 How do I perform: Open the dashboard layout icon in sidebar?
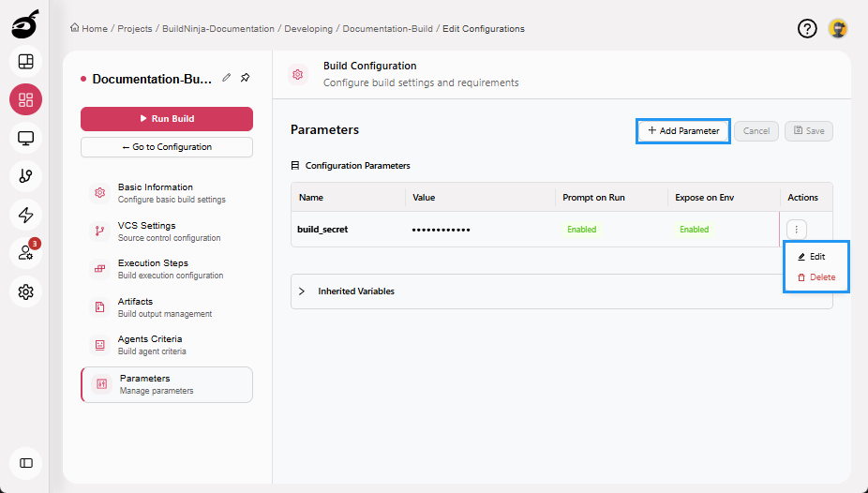[25, 62]
